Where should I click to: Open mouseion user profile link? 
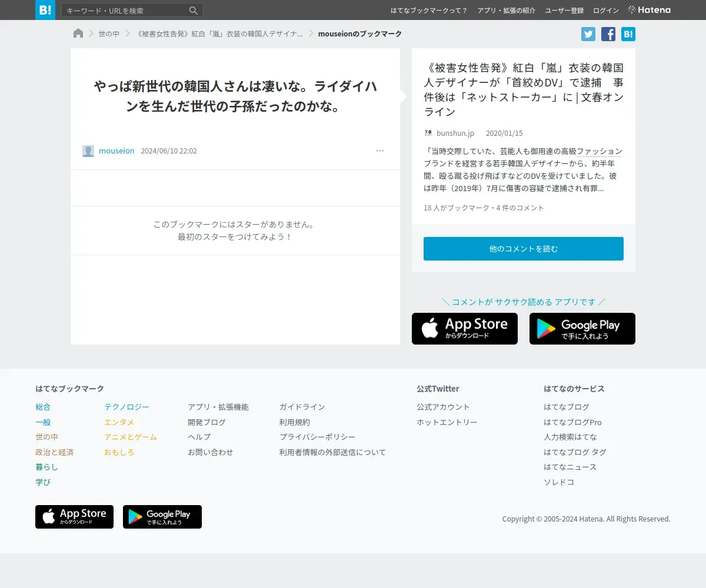116,151
